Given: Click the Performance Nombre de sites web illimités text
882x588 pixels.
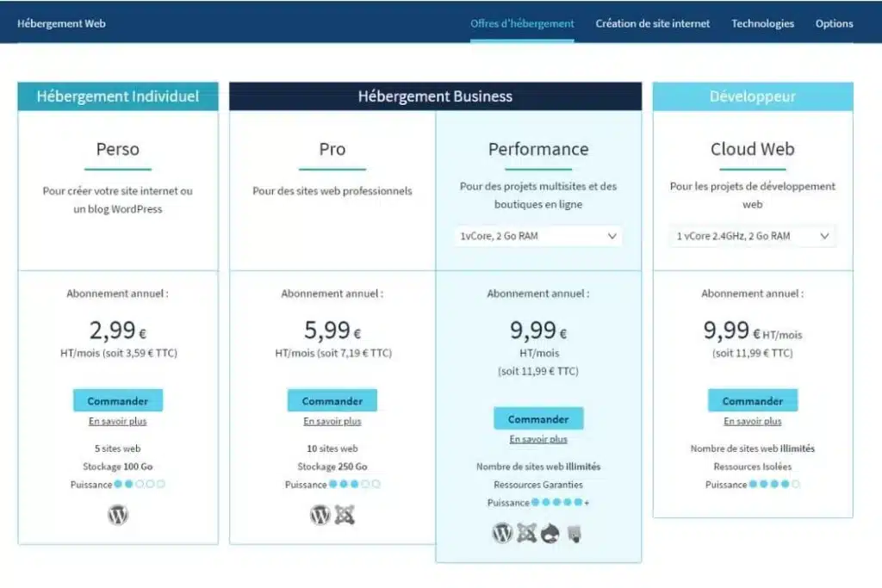Looking at the screenshot, I should tap(538, 466).
